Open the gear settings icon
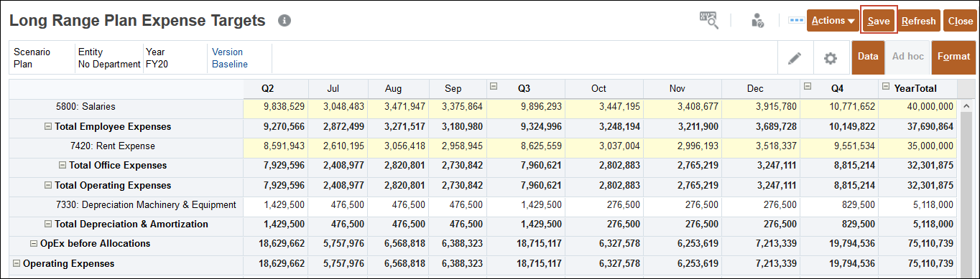 (x=831, y=58)
